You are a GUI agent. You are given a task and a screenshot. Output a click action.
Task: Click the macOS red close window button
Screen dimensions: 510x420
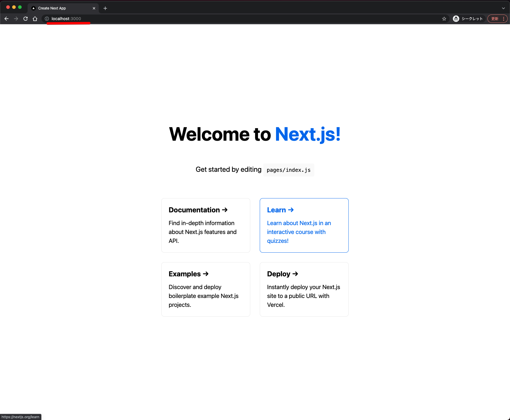[8, 7]
